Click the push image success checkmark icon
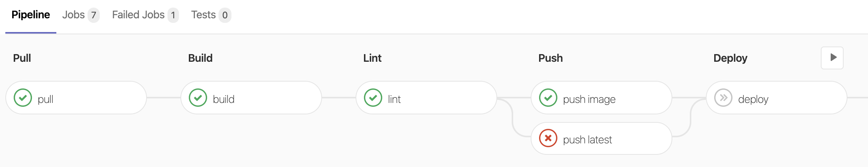This screenshot has width=868, height=167. click(548, 98)
